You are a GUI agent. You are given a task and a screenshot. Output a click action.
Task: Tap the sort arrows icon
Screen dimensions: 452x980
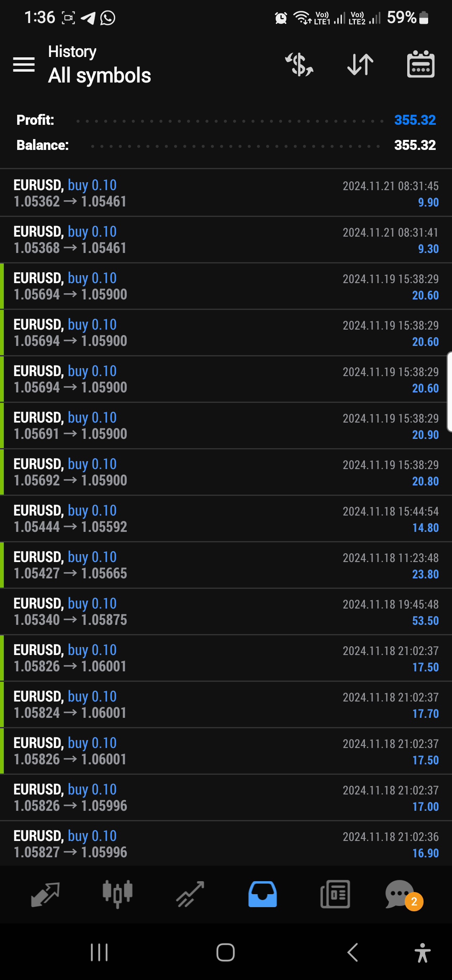pos(360,64)
